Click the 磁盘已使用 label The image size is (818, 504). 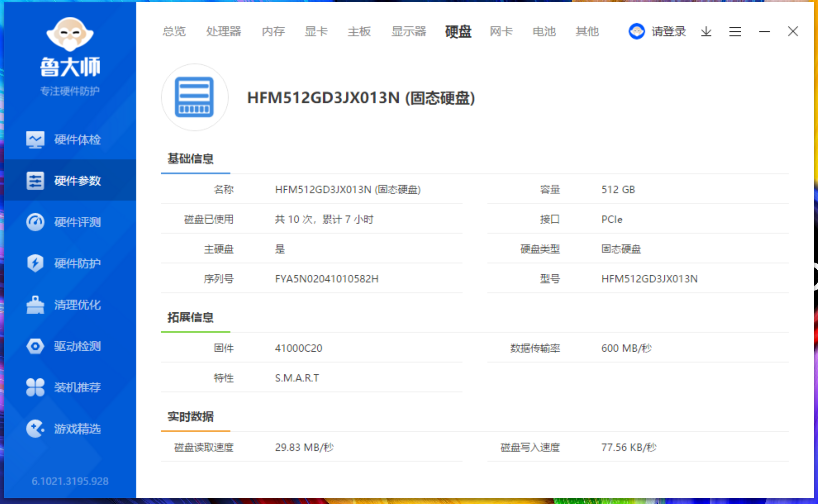tap(209, 219)
